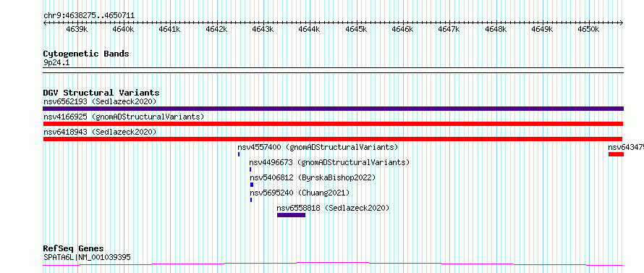
Task: Click the DGV Structural Variants track title
Action: (x=101, y=93)
